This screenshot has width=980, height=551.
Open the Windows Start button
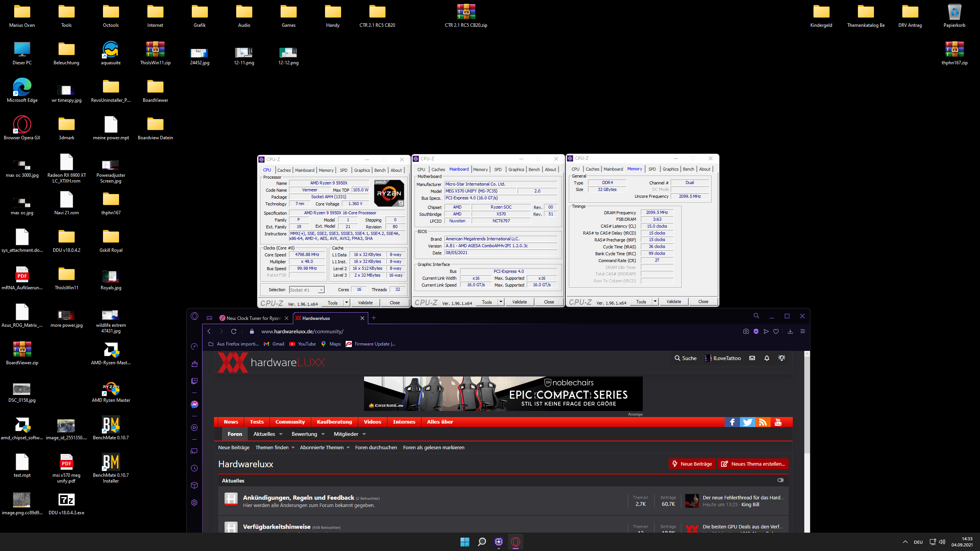[x=465, y=542]
